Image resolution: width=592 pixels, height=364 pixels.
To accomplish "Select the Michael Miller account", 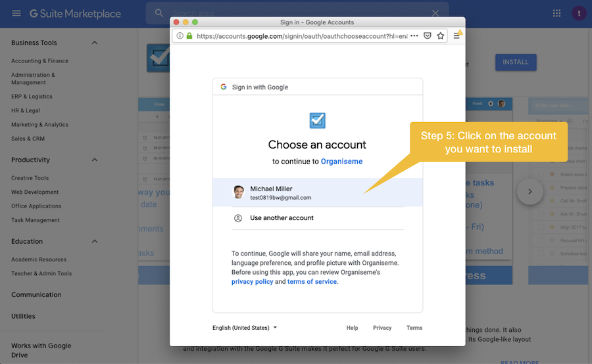I will (x=317, y=193).
